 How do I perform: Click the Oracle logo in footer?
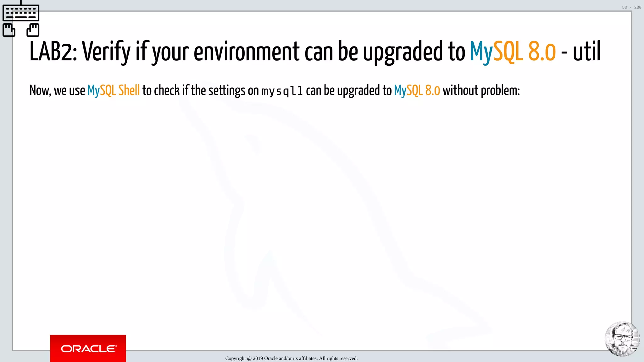point(88,348)
